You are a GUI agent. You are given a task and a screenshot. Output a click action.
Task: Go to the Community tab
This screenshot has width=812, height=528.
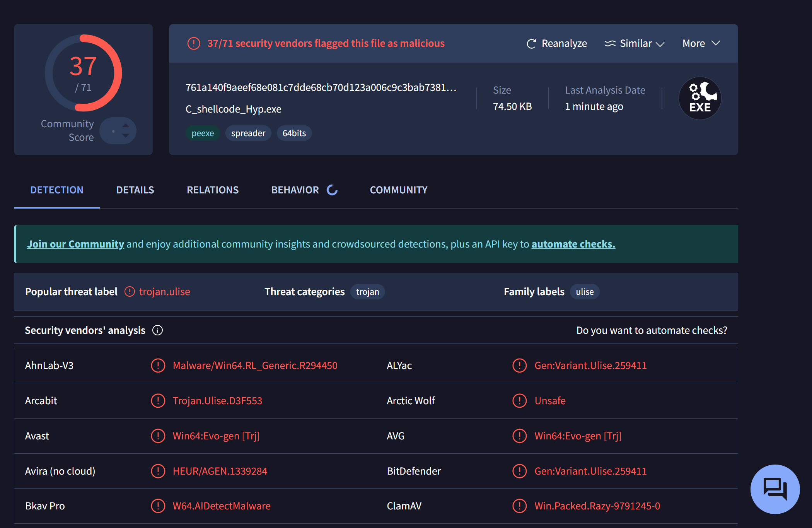[399, 190]
